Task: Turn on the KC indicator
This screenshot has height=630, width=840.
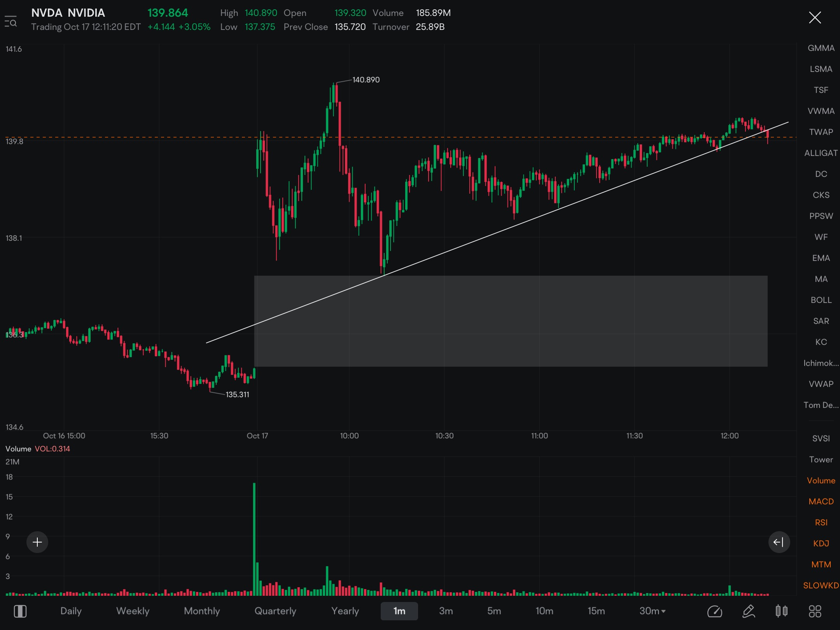Action: coord(821,342)
